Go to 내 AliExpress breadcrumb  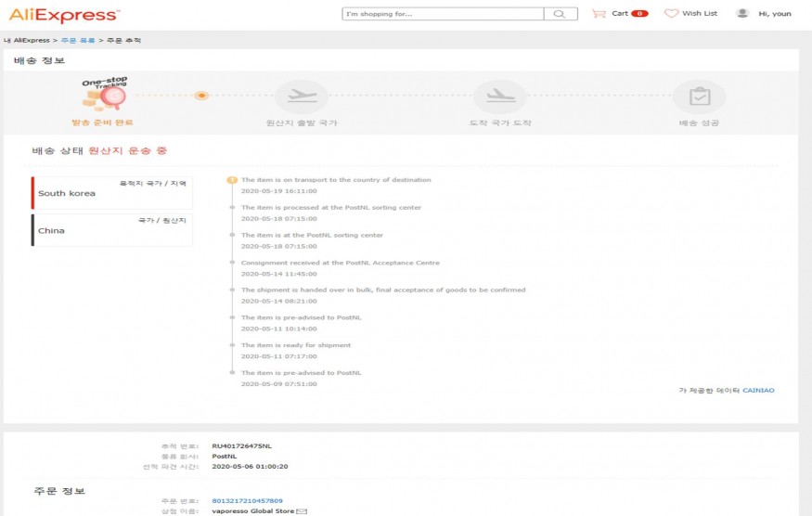coord(25,41)
